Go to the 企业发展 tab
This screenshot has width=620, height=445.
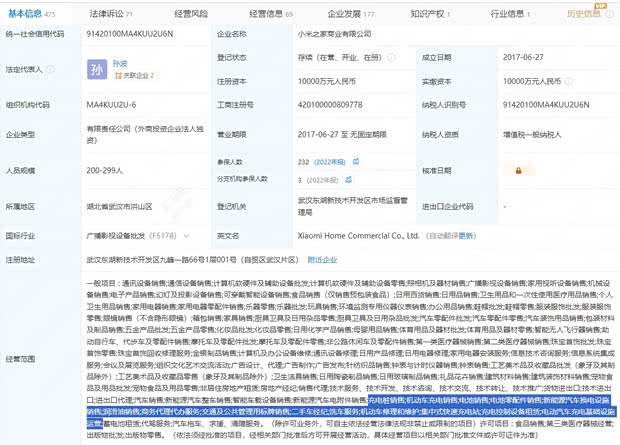[x=352, y=13]
